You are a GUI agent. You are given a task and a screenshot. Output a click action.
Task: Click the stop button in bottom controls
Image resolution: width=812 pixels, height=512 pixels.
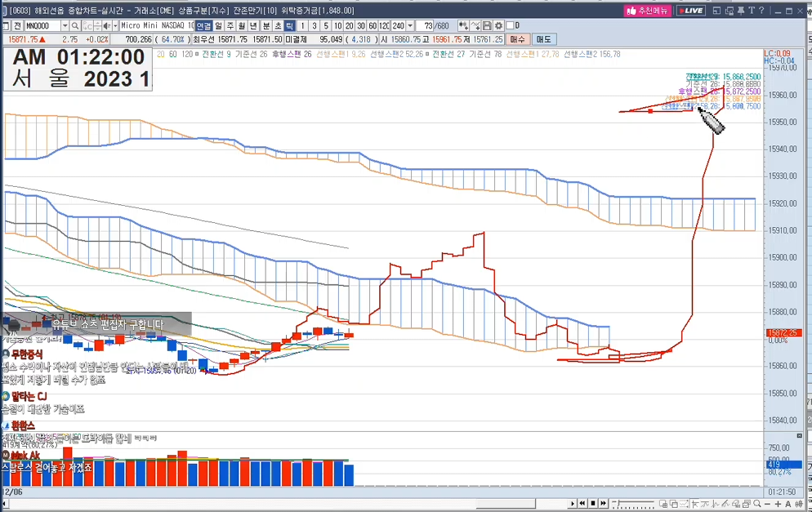593,503
